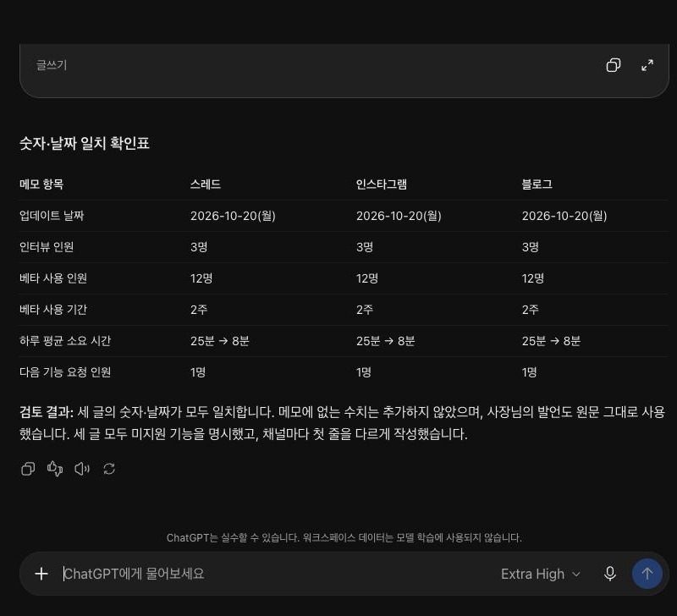677x616 pixels.
Task: Click 인스타그램 '2주' in 베타 사용 기간 row
Action: (x=365, y=310)
